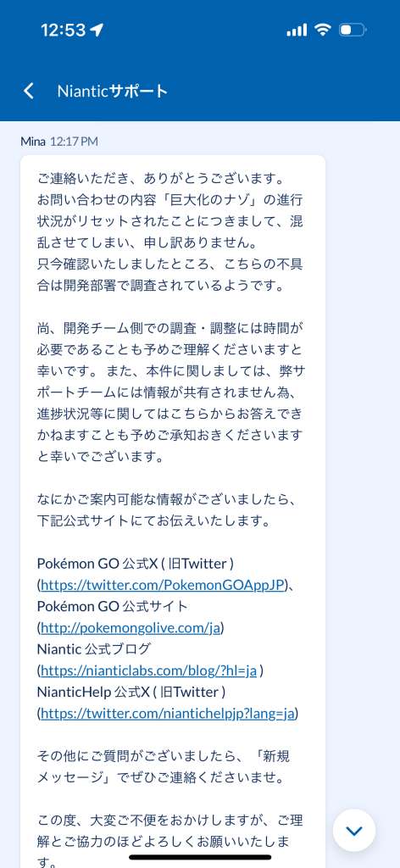Tap the cellular signal bars icon
Image resolution: width=400 pixels, height=868 pixels.
297,30
